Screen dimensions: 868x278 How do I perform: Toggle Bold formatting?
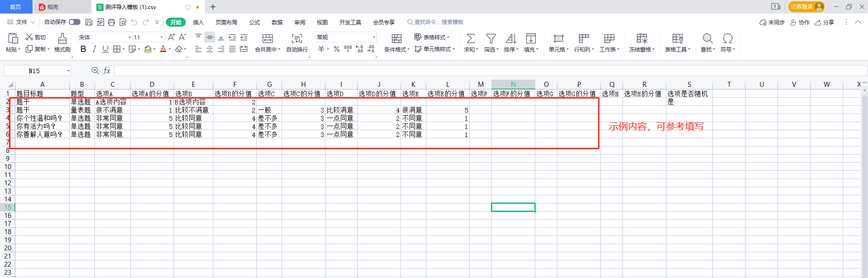click(x=83, y=49)
